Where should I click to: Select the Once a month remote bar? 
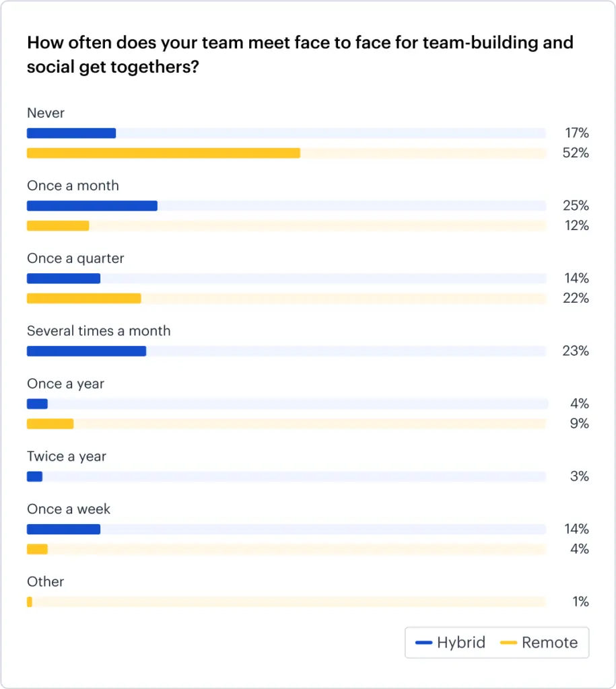click(x=58, y=225)
